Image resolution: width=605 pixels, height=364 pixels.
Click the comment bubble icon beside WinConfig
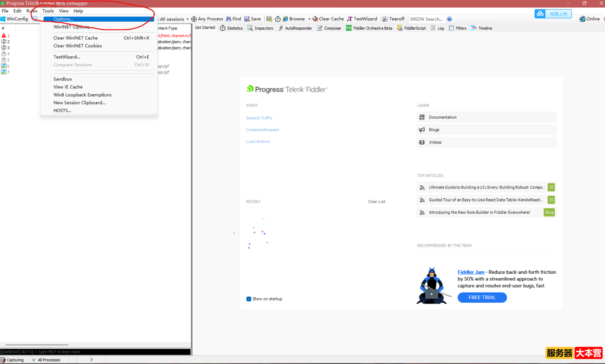pos(35,19)
